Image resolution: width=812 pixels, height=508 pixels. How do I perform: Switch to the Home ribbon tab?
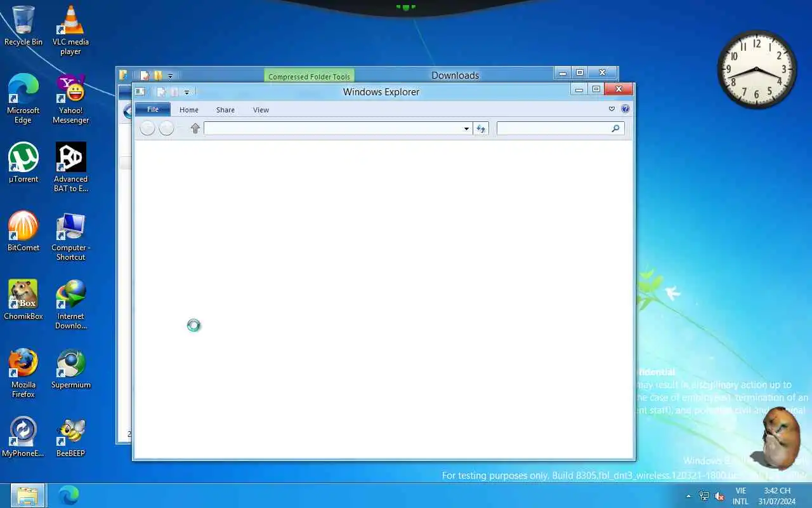click(189, 110)
